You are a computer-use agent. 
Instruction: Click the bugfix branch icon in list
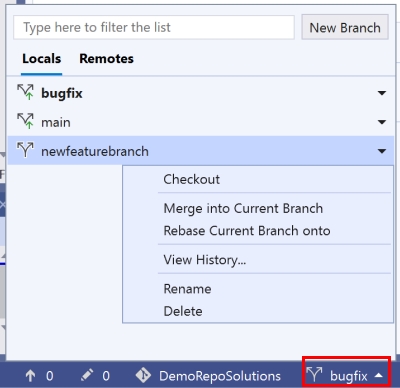pos(26,92)
